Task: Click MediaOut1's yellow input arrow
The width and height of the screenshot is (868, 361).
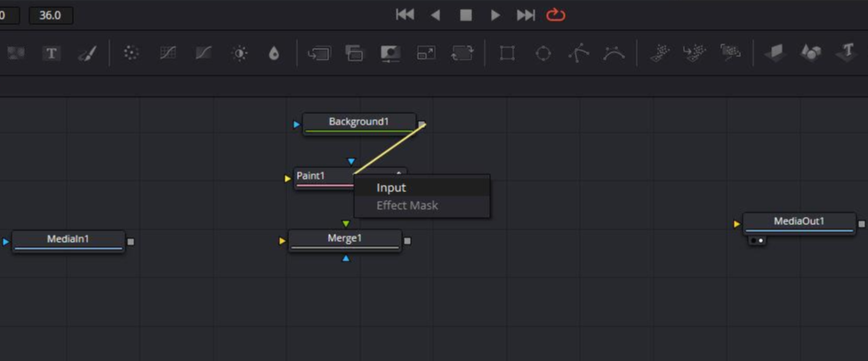Action: coord(736,224)
